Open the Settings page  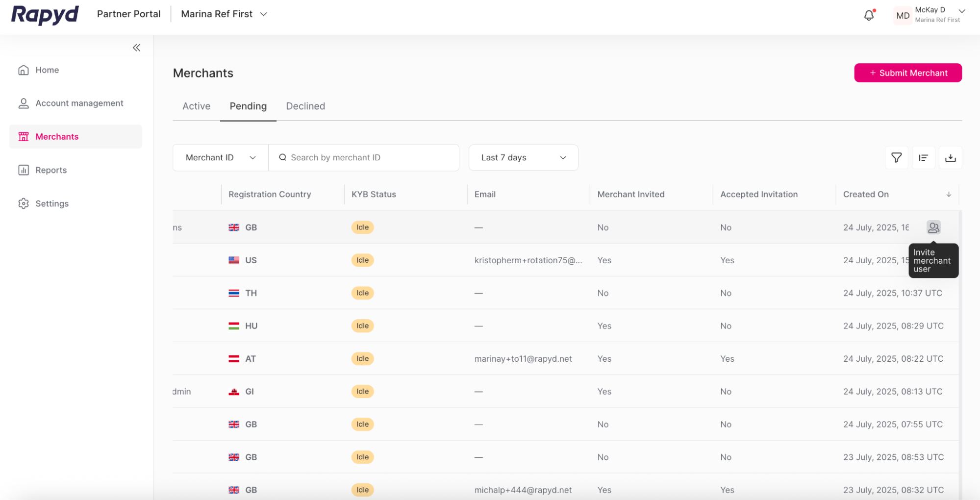click(52, 203)
